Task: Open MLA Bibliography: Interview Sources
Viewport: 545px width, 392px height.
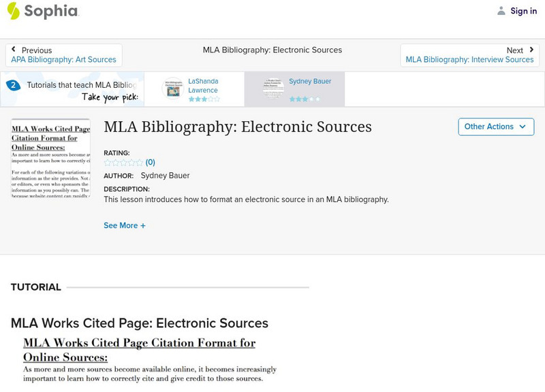Action: point(469,59)
